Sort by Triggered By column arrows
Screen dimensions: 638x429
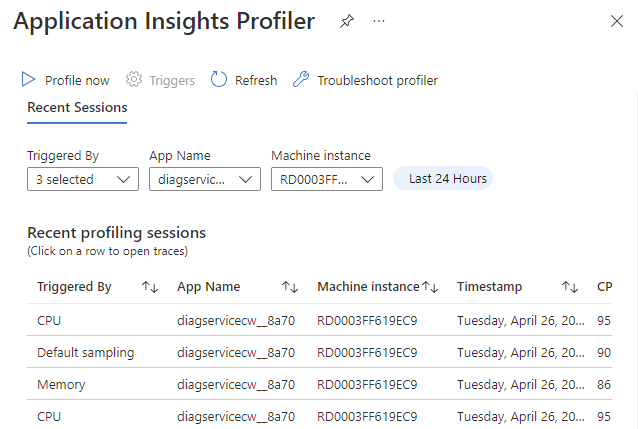tap(150, 287)
